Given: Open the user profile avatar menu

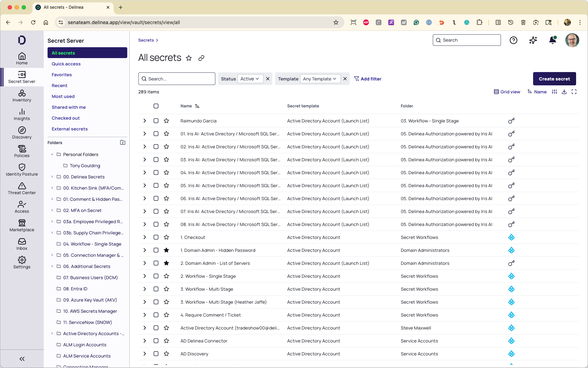Looking at the screenshot, I should [572, 40].
